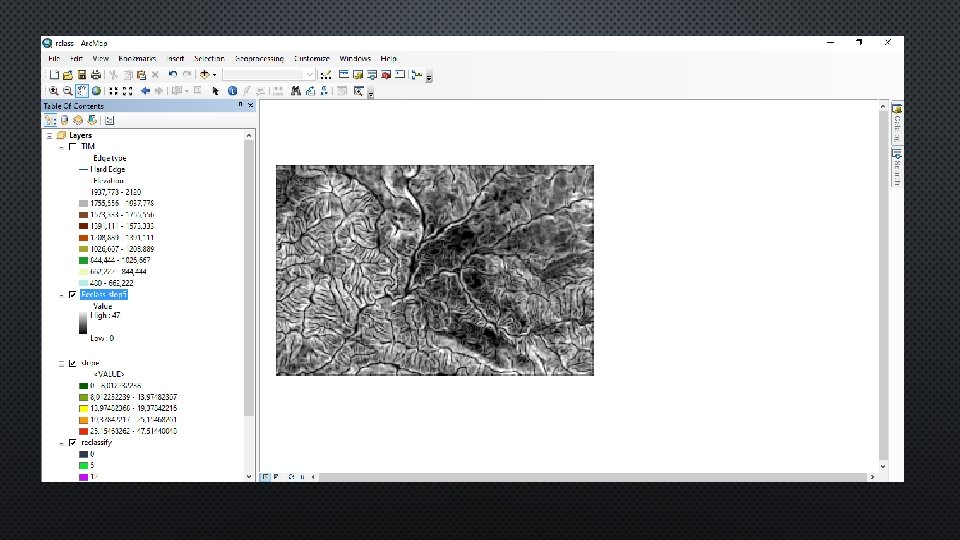Select the Zoom In tool
The height and width of the screenshot is (540, 960).
coord(52,91)
